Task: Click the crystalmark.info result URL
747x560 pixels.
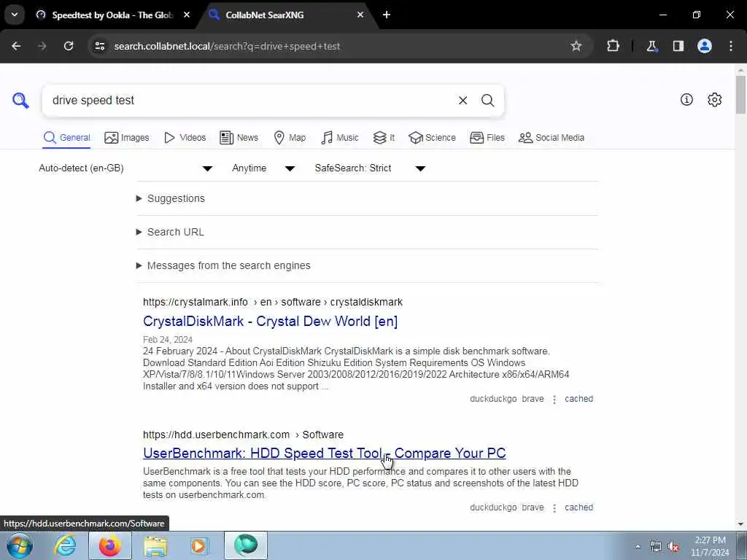Action: tap(273, 302)
